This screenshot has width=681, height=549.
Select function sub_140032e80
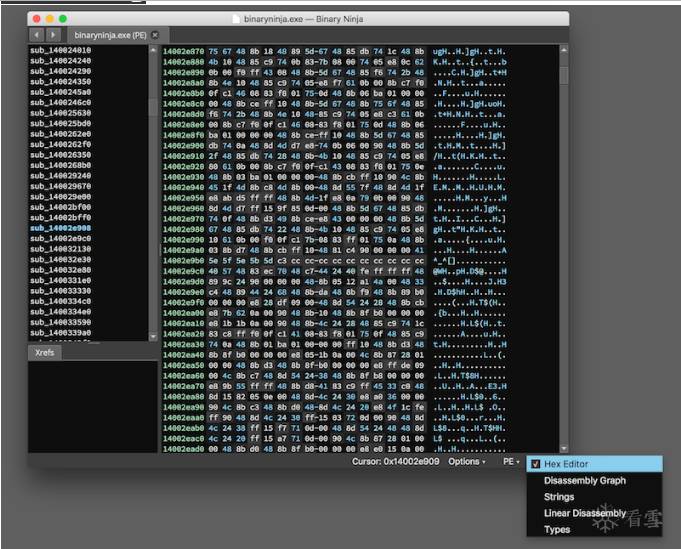[60, 270]
